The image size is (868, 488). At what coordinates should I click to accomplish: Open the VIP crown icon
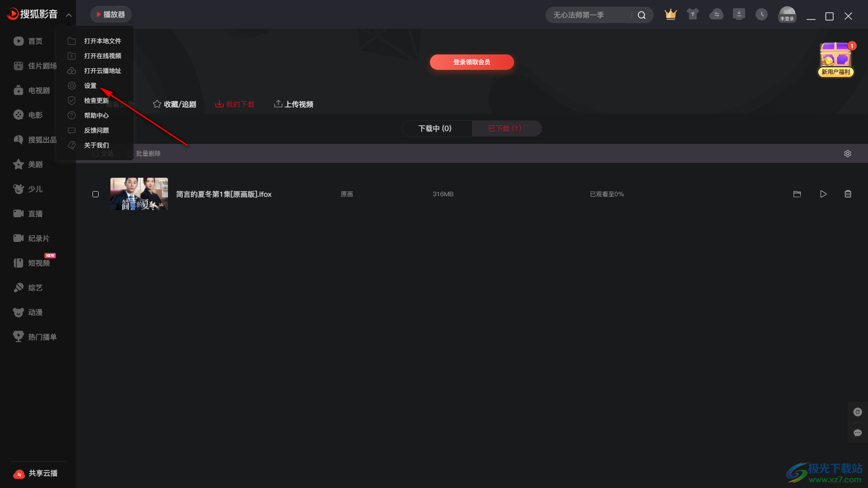point(670,14)
